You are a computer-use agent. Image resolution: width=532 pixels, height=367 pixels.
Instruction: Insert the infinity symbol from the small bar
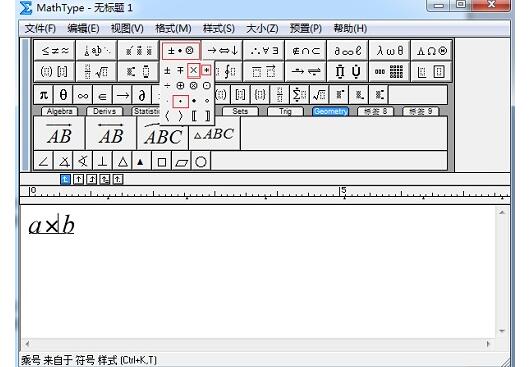point(83,95)
